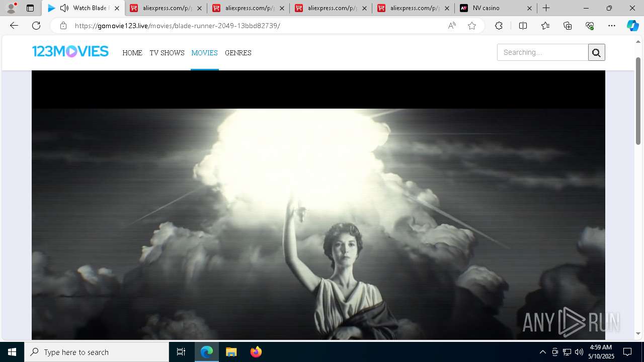
Task: Open the Windows Start menu
Action: point(12,352)
